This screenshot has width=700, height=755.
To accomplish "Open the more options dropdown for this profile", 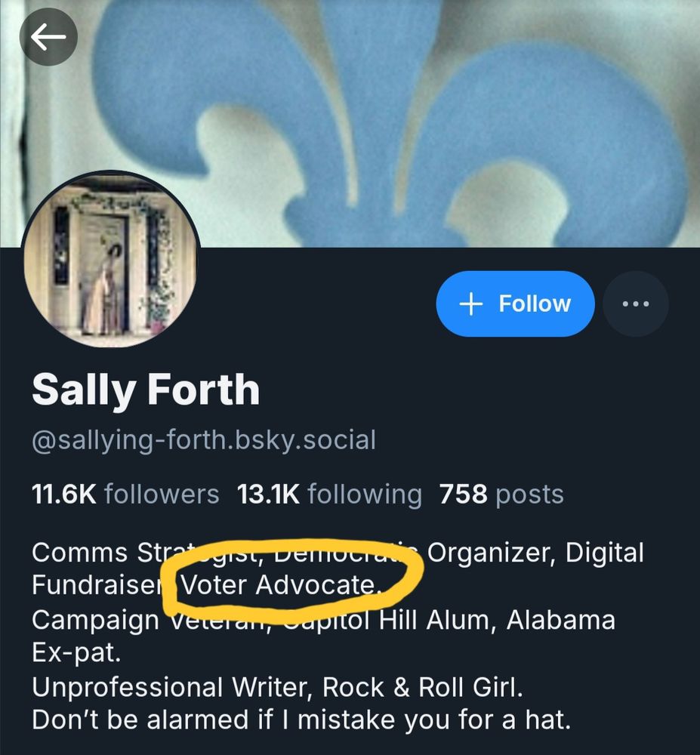I will point(635,303).
